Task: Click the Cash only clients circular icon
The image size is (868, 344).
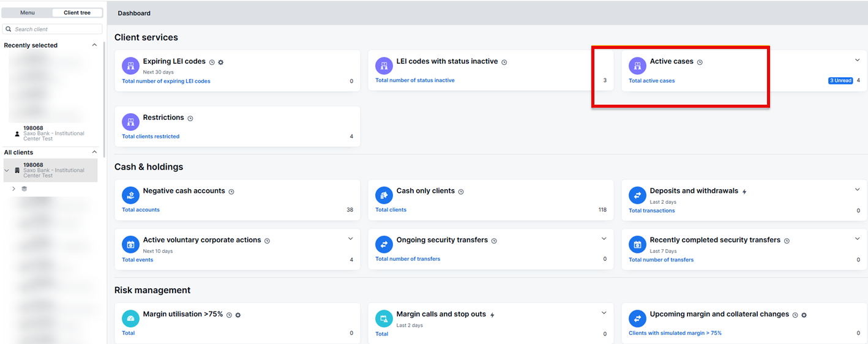Action: point(384,195)
